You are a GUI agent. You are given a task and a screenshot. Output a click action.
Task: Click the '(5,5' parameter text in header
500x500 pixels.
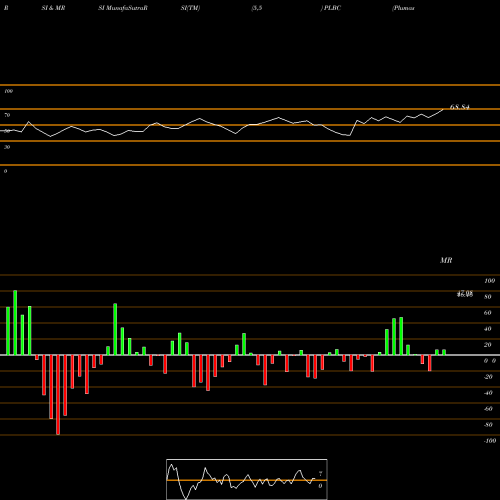click(x=257, y=8)
